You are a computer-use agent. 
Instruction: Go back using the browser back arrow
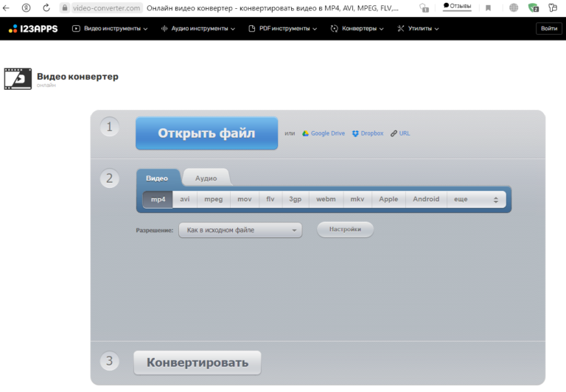7,8
